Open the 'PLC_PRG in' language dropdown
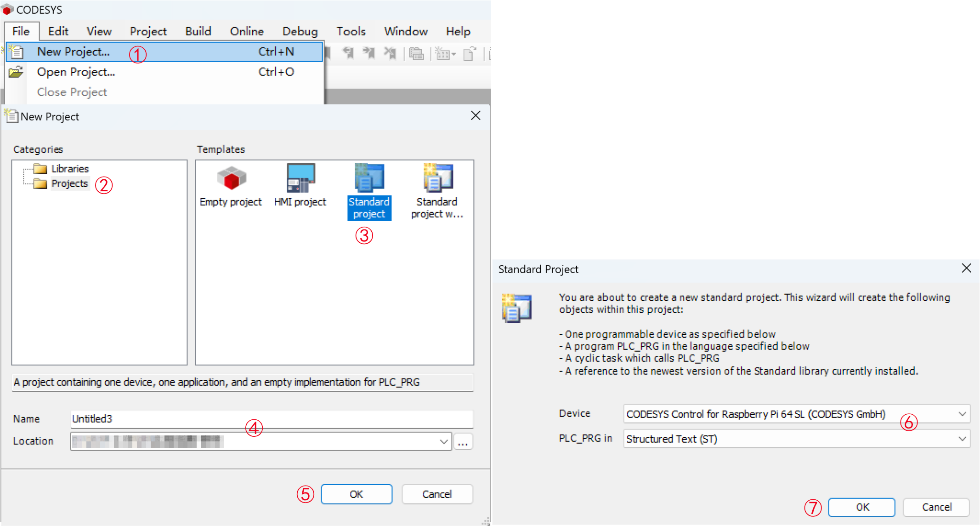980x526 pixels. pyautogui.click(x=962, y=439)
